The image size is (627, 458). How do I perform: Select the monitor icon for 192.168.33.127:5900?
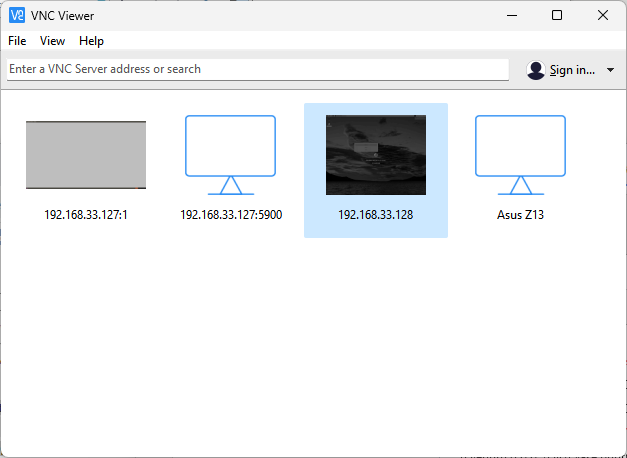pyautogui.click(x=230, y=155)
